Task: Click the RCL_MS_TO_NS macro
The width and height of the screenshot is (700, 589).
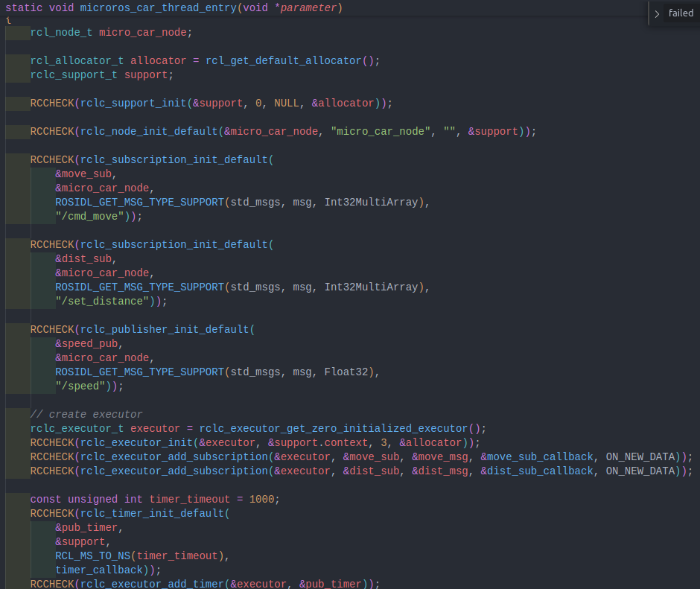Action: coord(95,555)
